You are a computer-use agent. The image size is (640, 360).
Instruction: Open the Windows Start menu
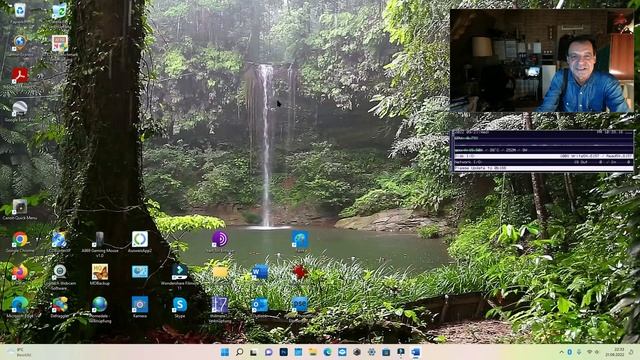point(224,352)
